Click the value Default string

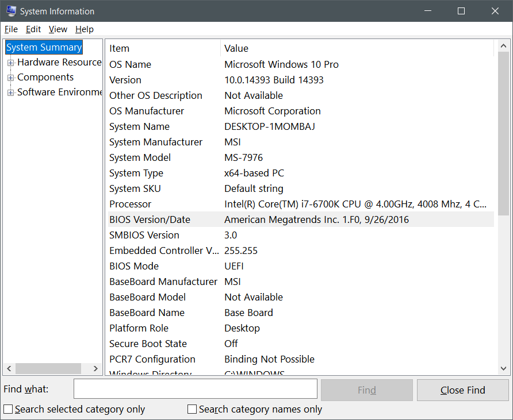pos(254,188)
